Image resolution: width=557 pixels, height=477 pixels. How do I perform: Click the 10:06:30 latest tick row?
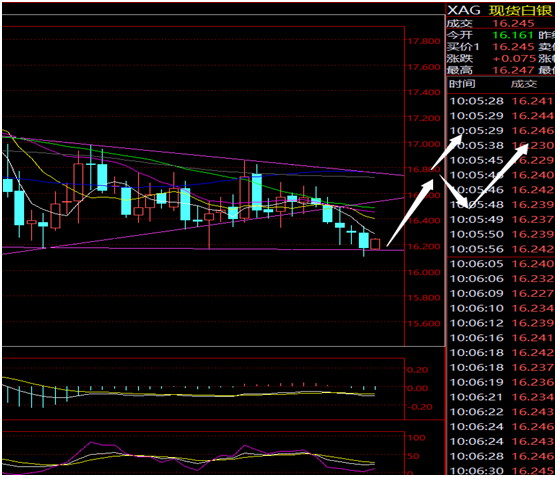(x=501, y=471)
